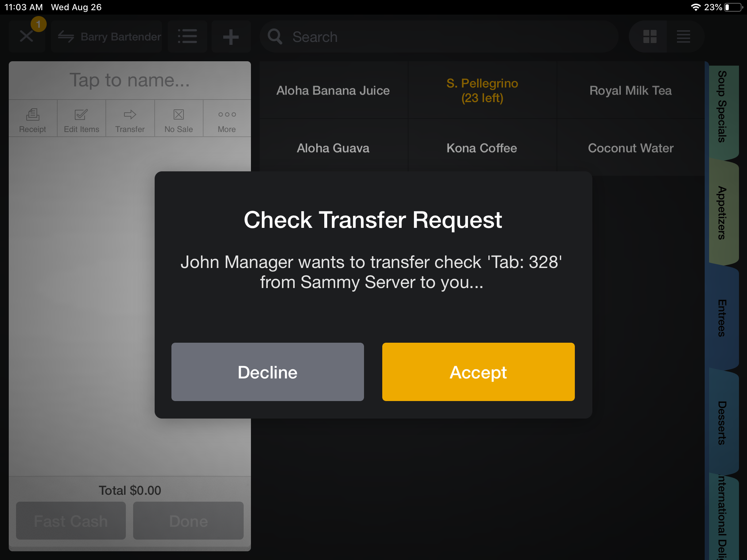Print a receipt using the Receipt icon

pyautogui.click(x=32, y=118)
